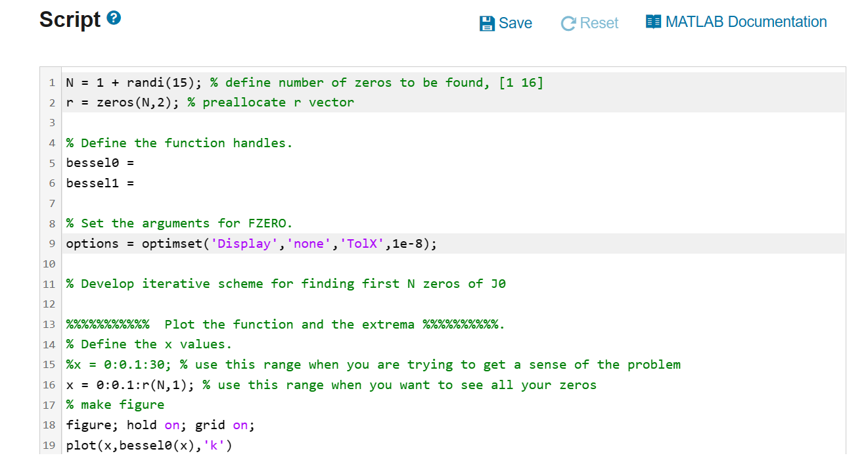This screenshot has width=868, height=464.
Task: Click the Reset button label
Action: tap(599, 23)
